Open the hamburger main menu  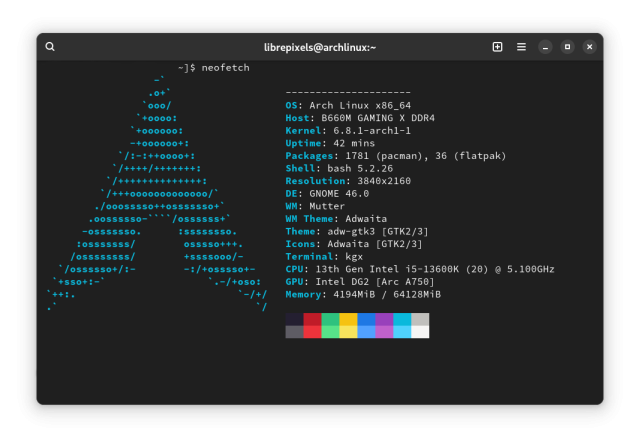point(521,47)
